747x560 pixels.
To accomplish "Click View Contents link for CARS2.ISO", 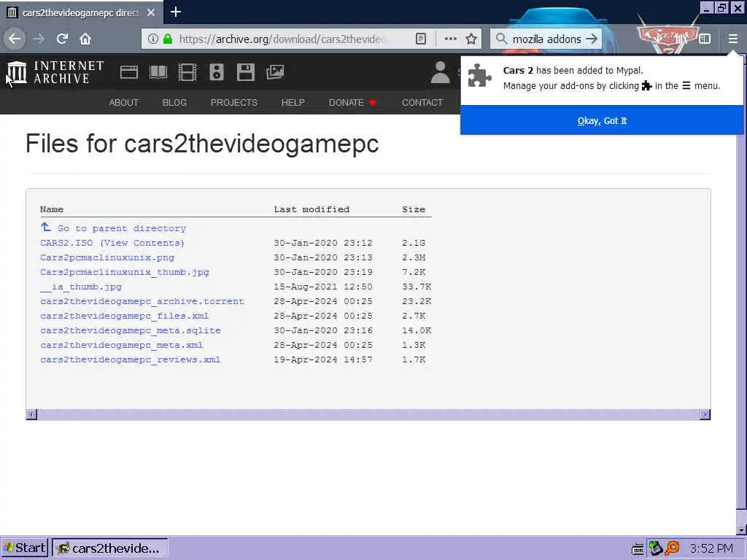I will [142, 243].
